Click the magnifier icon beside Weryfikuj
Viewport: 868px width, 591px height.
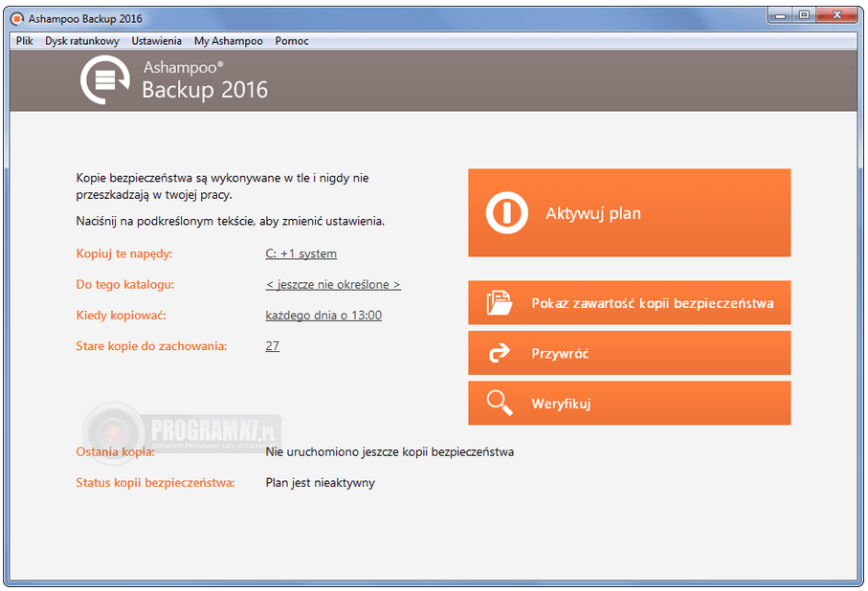500,403
